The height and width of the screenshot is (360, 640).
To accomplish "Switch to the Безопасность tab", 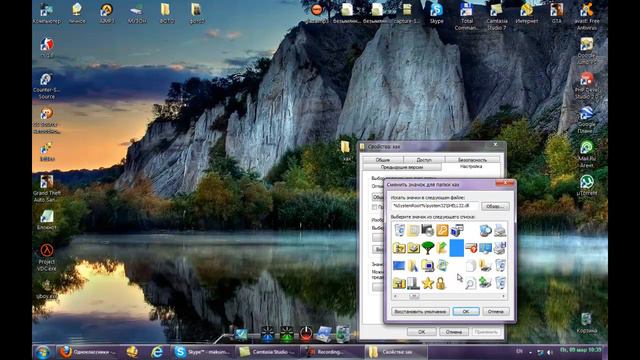I will [x=472, y=160].
